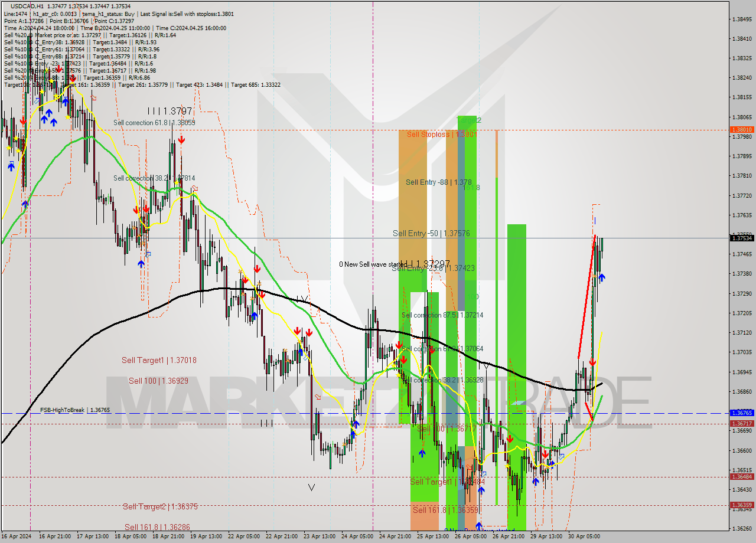Click the 'Sell correction 38.2 | 1.36928' label
The height and width of the screenshot is (543, 756).
(x=442, y=380)
